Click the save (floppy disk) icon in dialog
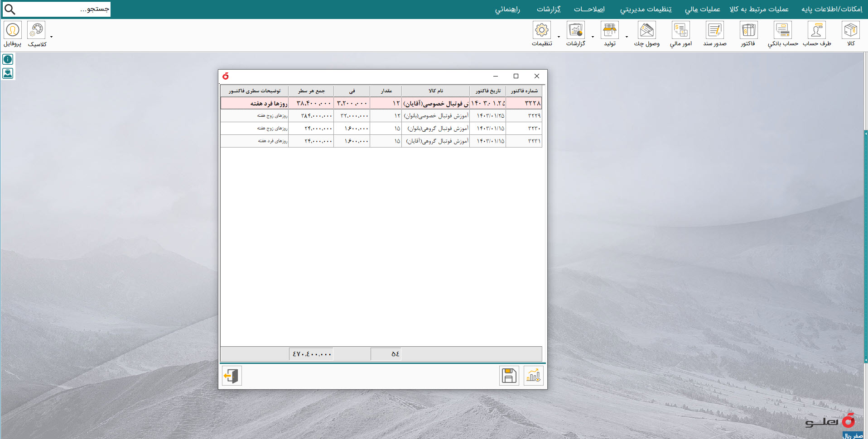 point(509,376)
